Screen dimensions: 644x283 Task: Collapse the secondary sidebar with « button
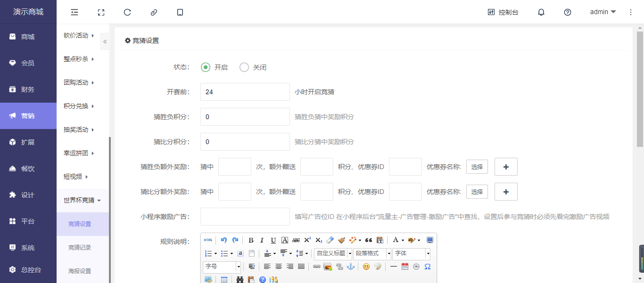105,41
